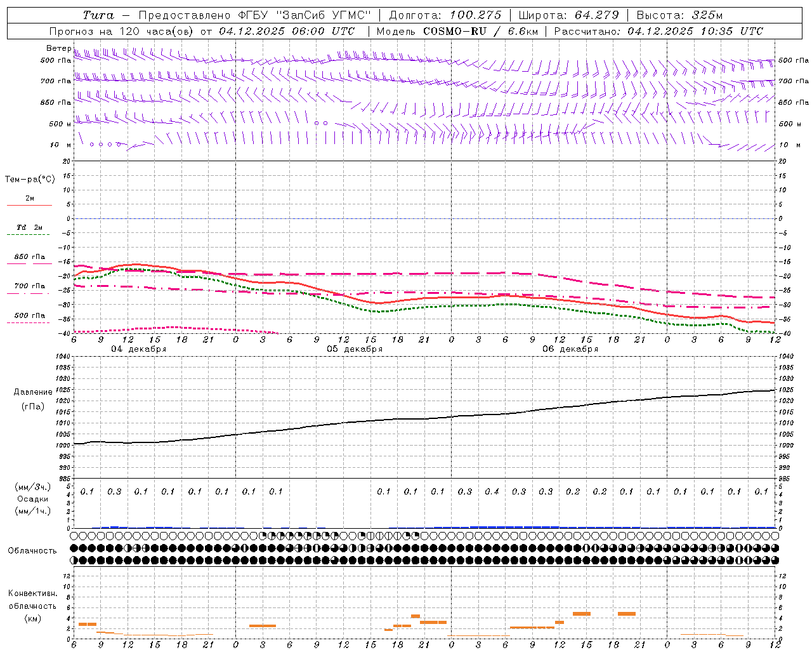
Task: Click the "Ветер" wind panel label
Action: pyautogui.click(x=58, y=48)
